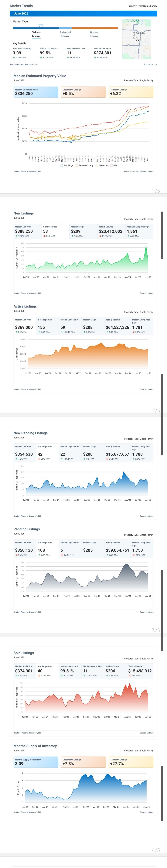Click the Active Listings section title
Image resolution: width=167 pixels, height=868 pixels.
[x=25, y=306]
